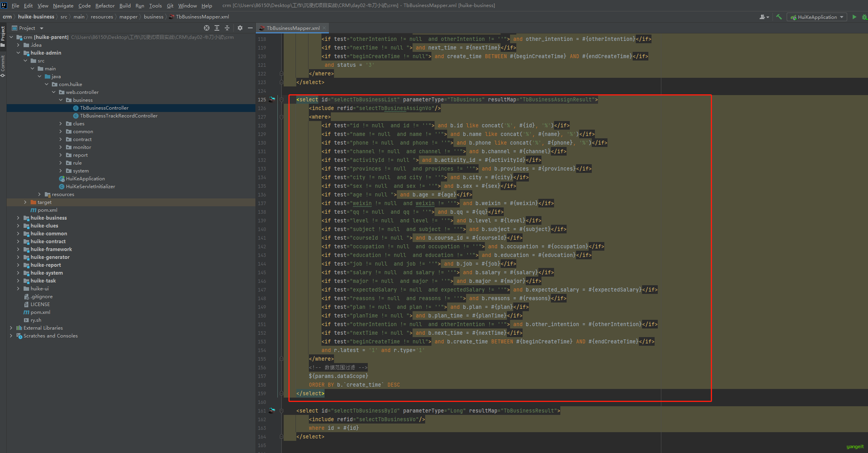Image resolution: width=868 pixels, height=453 pixels.
Task: Fold the select block at line 161
Action: point(281,411)
